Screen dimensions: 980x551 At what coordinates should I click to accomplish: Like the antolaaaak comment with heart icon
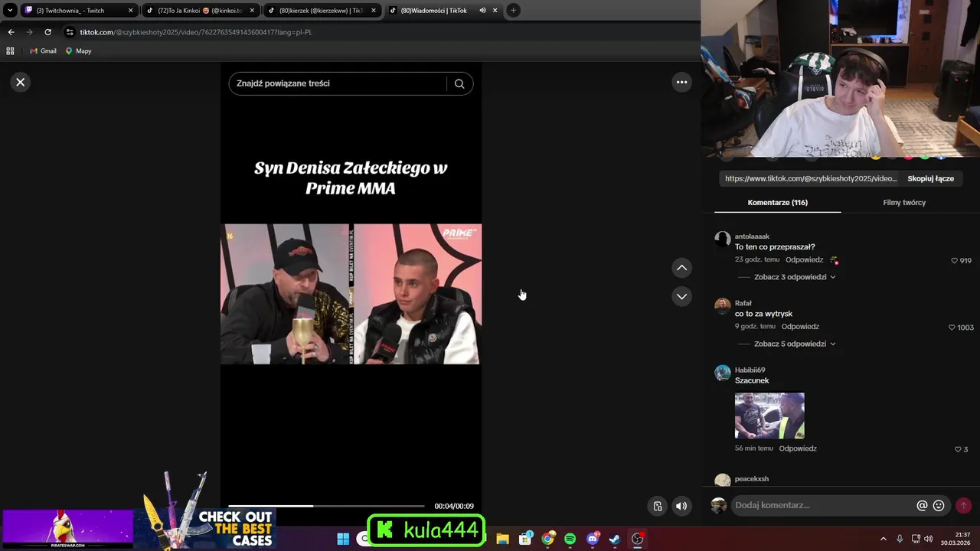point(955,260)
